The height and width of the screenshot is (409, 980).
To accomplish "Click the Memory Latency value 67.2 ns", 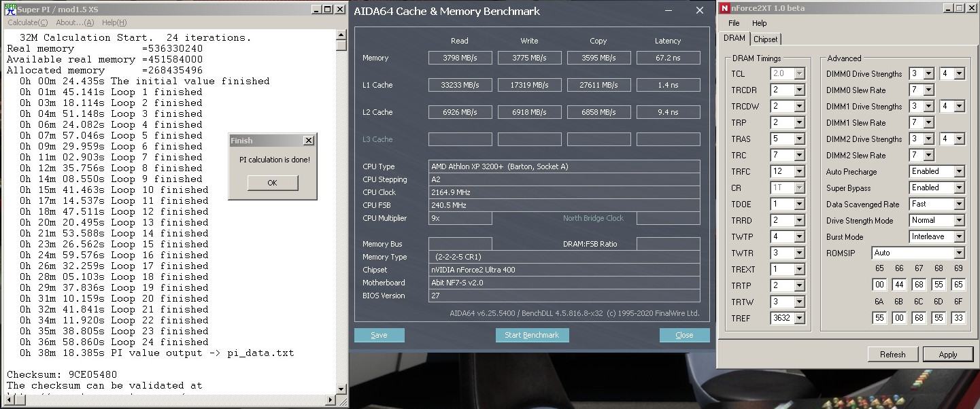I will coord(668,58).
